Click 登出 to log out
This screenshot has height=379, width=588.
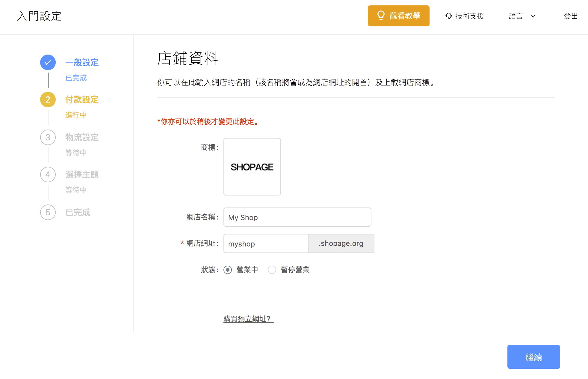click(571, 16)
